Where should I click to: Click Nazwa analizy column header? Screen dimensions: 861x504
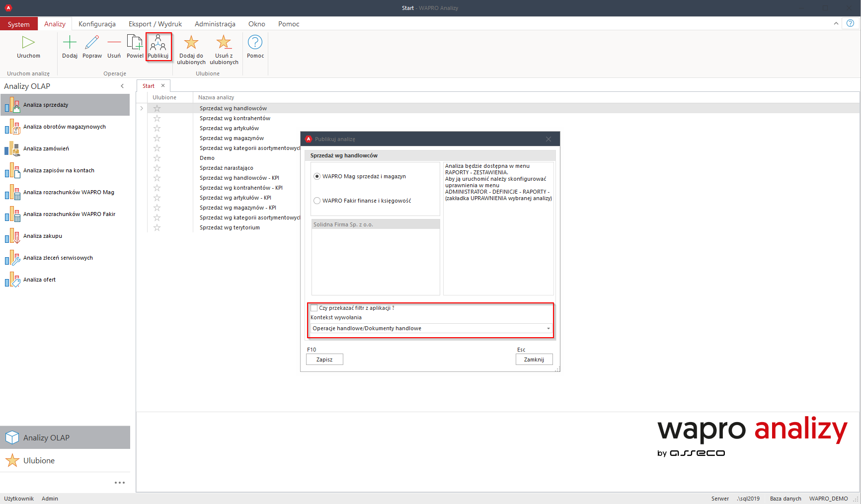click(216, 97)
